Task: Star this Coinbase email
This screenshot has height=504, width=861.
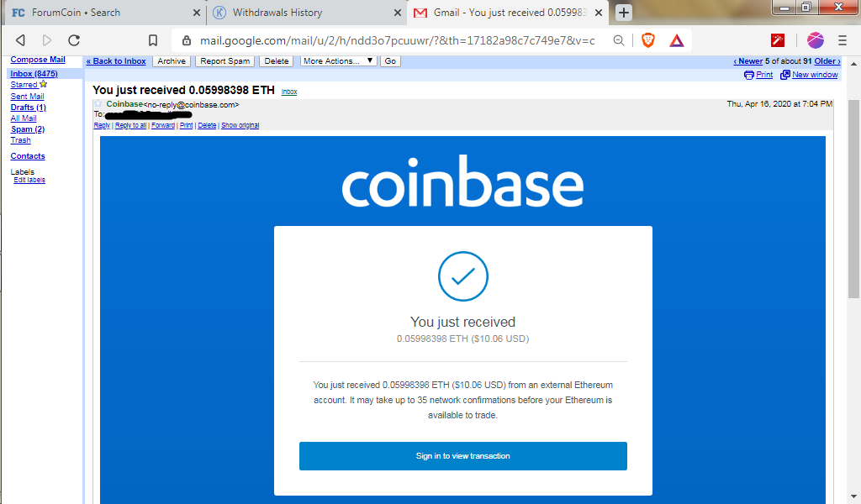Action: [x=98, y=103]
